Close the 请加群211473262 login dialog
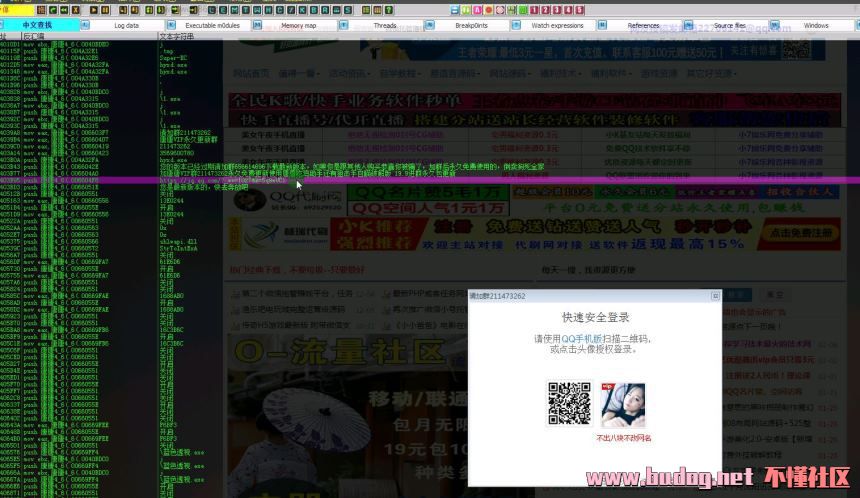This screenshot has height=498, width=860. [715, 296]
